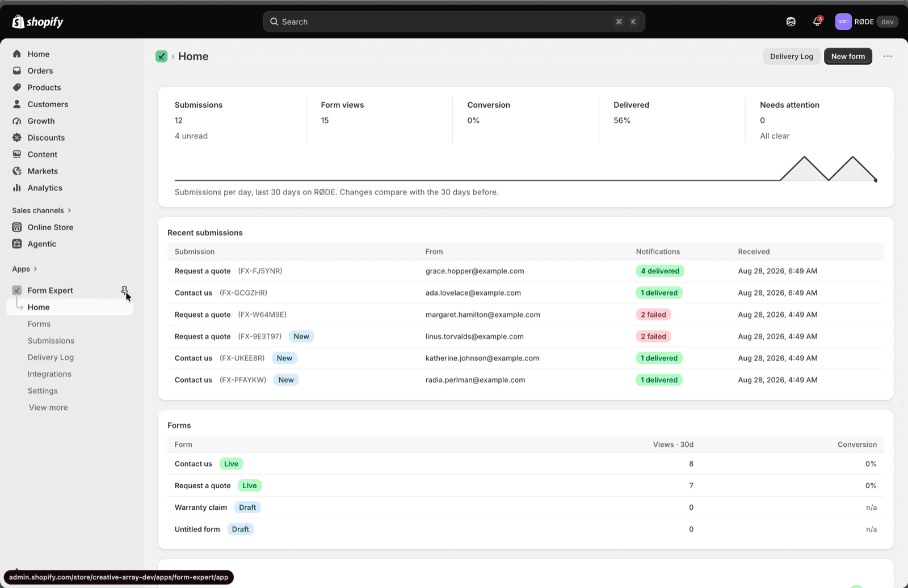Open the Warranty claim draft form

pyautogui.click(x=526, y=507)
